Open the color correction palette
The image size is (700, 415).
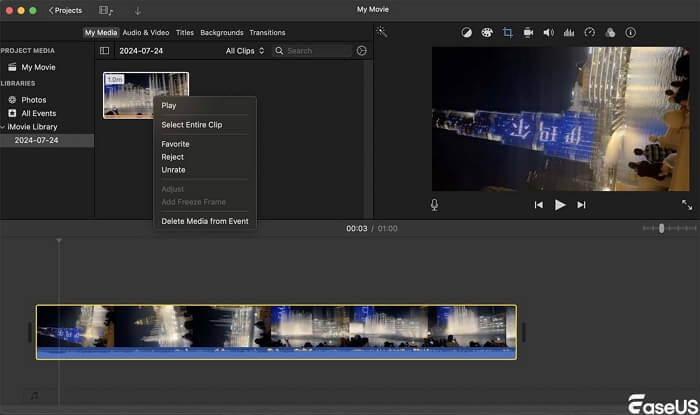click(x=487, y=32)
